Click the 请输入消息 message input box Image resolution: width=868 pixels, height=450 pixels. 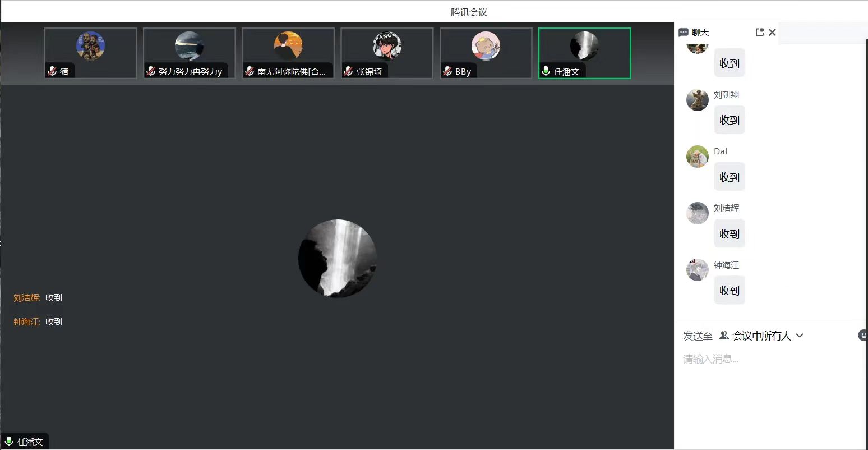click(x=768, y=359)
